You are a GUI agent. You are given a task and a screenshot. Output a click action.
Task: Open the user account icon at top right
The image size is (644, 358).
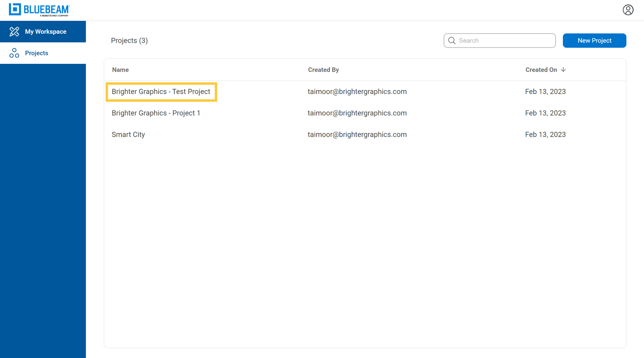coord(628,10)
